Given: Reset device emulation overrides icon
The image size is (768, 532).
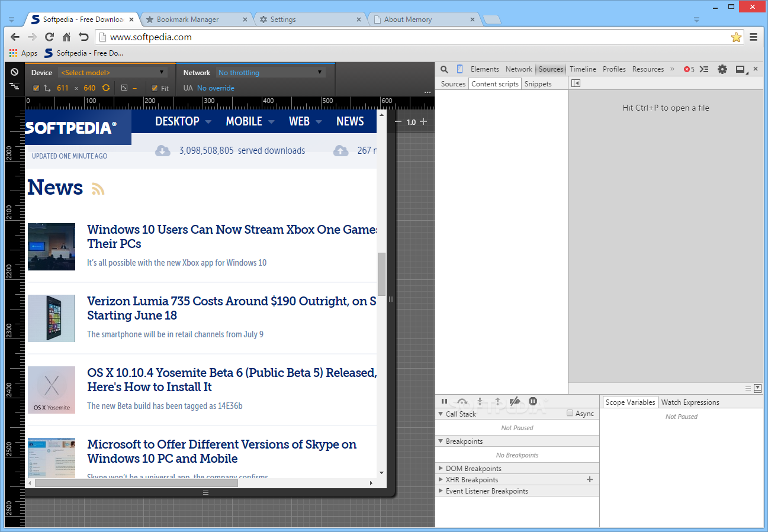Looking at the screenshot, I should pos(14,72).
